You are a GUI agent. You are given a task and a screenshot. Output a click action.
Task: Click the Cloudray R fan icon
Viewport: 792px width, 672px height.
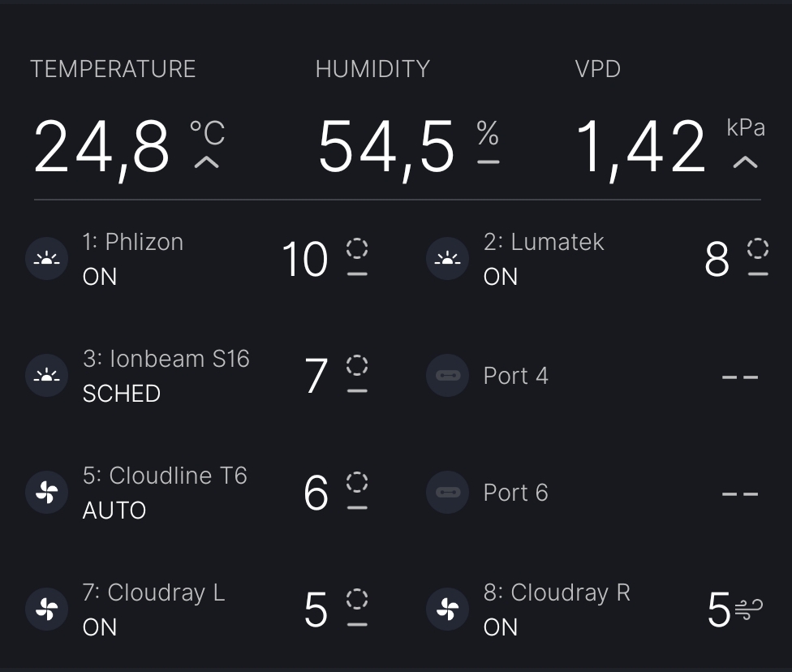tap(447, 610)
